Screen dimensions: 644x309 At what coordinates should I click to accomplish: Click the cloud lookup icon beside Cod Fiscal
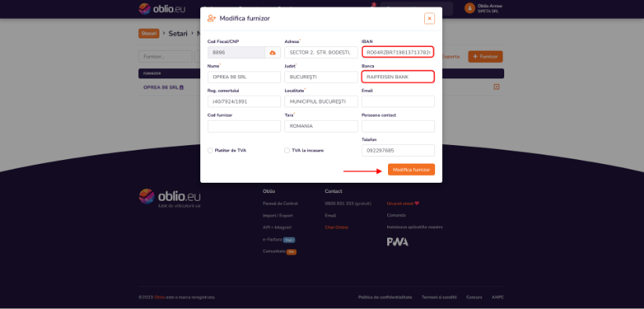tap(273, 53)
